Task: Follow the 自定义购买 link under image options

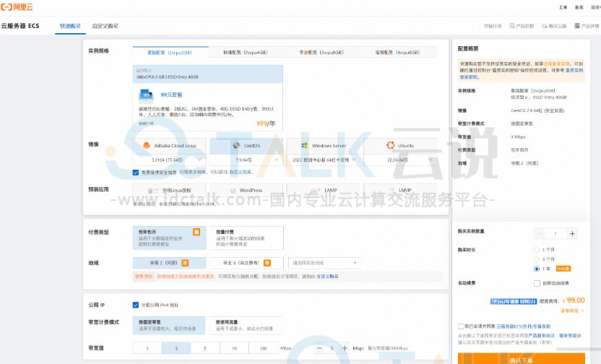Action: point(240,173)
